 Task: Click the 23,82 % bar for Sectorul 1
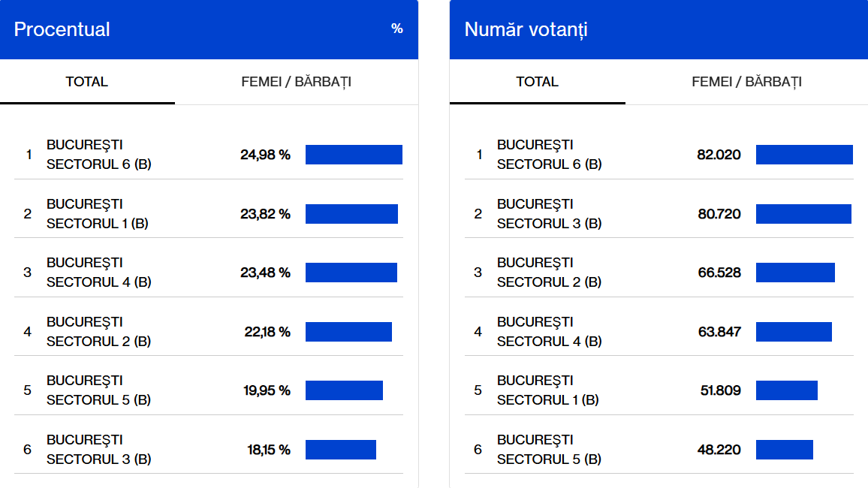click(x=351, y=214)
